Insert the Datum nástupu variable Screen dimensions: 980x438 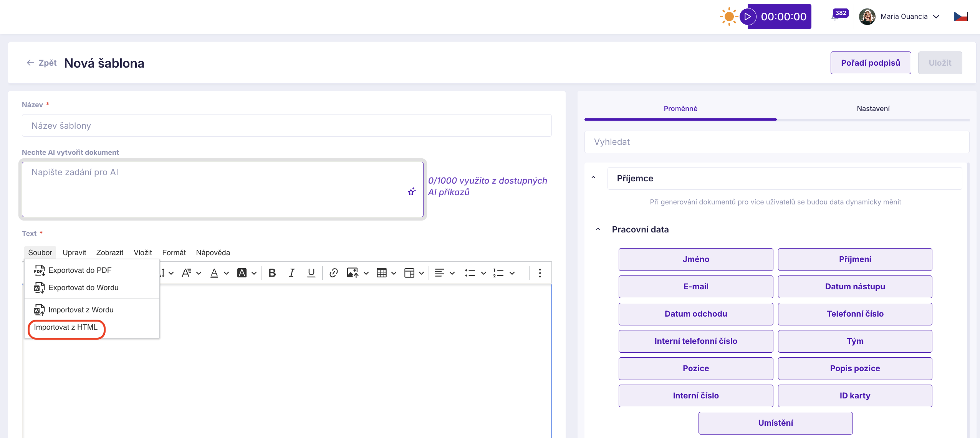point(855,287)
